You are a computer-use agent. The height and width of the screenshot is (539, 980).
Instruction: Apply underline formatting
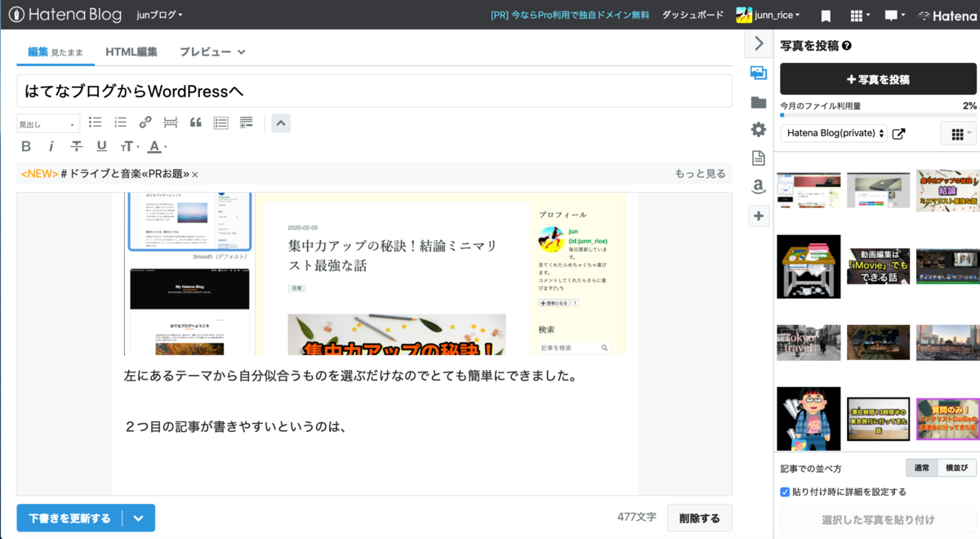(101, 147)
